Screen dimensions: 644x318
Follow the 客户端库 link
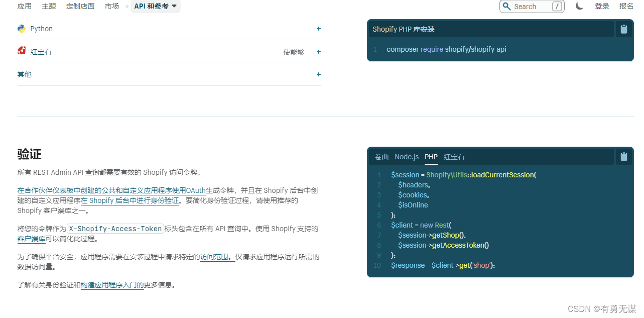(x=31, y=239)
